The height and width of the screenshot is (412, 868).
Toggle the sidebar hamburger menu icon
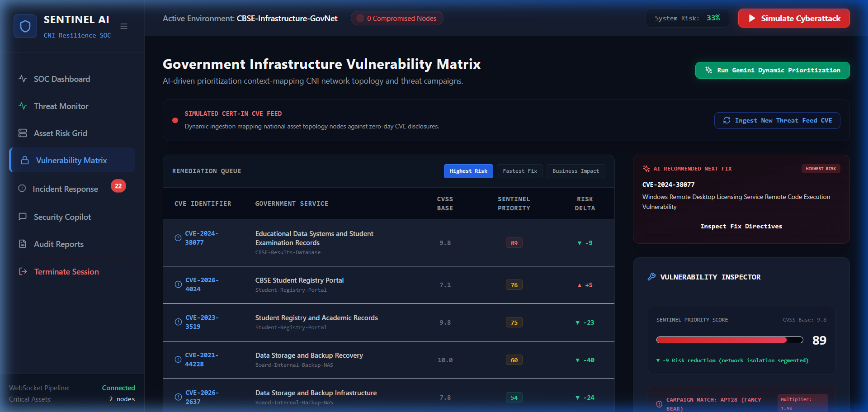click(x=124, y=26)
